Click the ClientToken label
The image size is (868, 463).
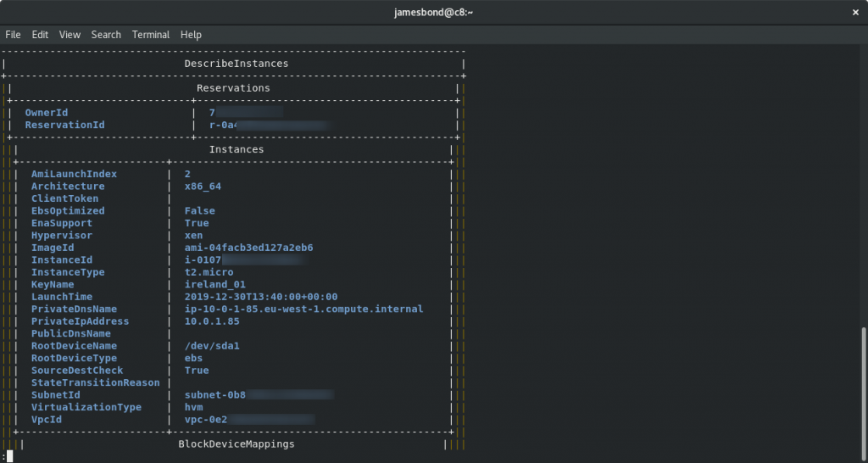(64, 198)
